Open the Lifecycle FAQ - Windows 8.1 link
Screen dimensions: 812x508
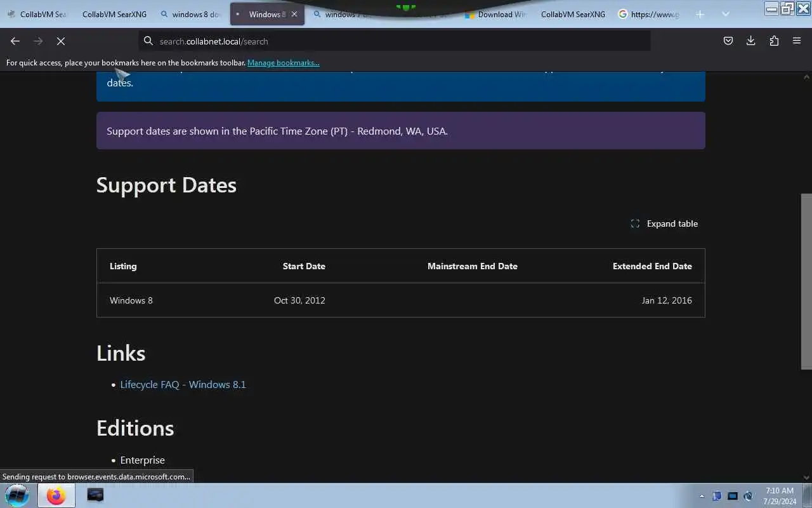click(x=183, y=384)
